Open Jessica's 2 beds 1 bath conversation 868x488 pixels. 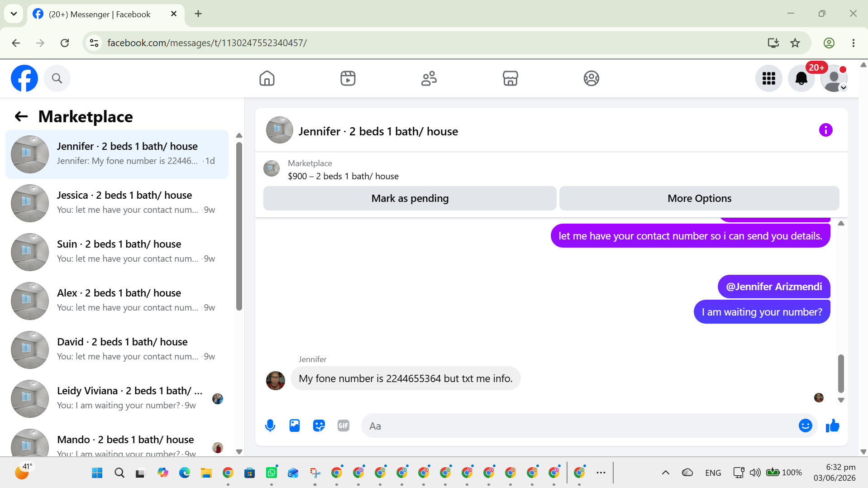pos(117,203)
